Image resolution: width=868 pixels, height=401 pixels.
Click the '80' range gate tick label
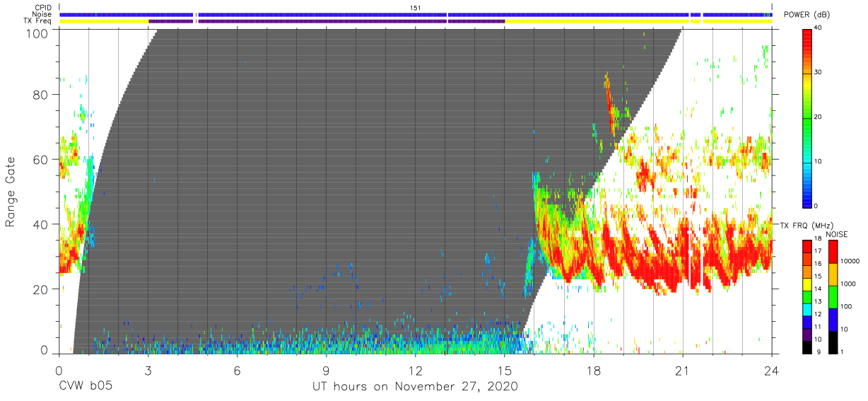42,95
